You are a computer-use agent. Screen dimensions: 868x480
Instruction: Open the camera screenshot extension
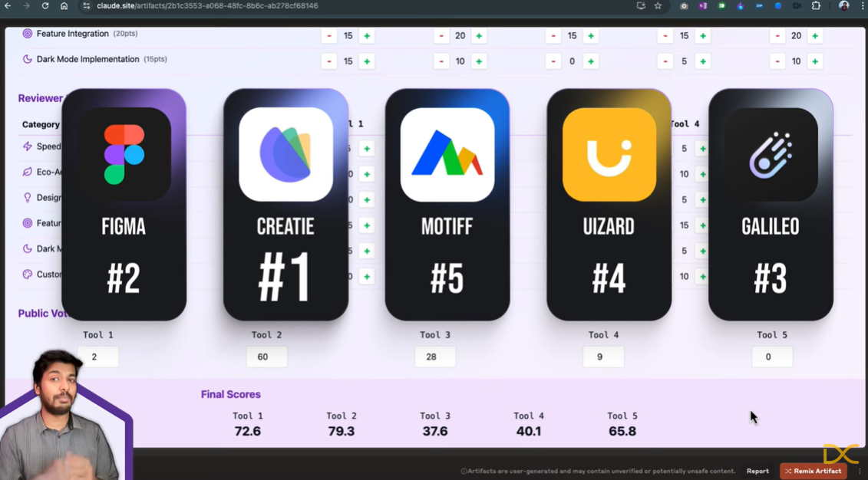pyautogui.click(x=685, y=5)
